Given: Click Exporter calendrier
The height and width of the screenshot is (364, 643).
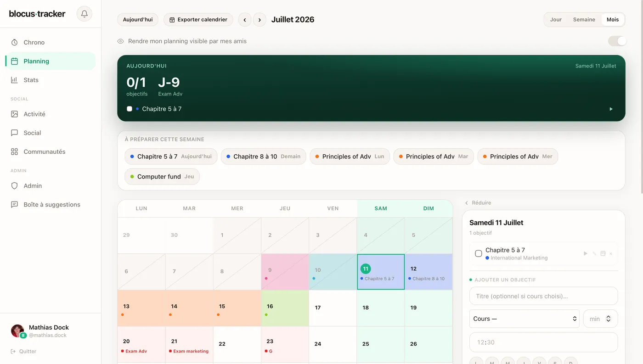Looking at the screenshot, I should coord(198,20).
